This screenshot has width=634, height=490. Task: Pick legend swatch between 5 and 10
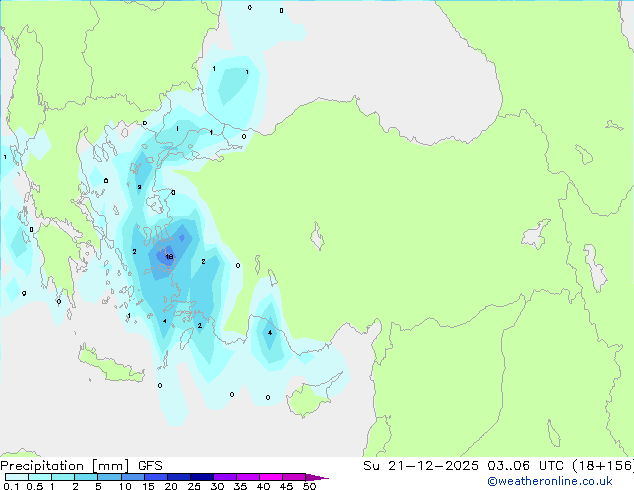point(109,477)
